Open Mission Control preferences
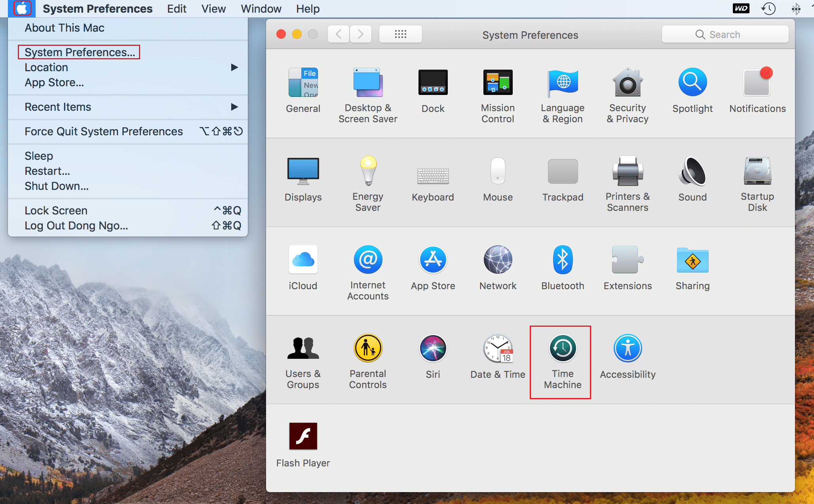The image size is (814, 504). (498, 83)
